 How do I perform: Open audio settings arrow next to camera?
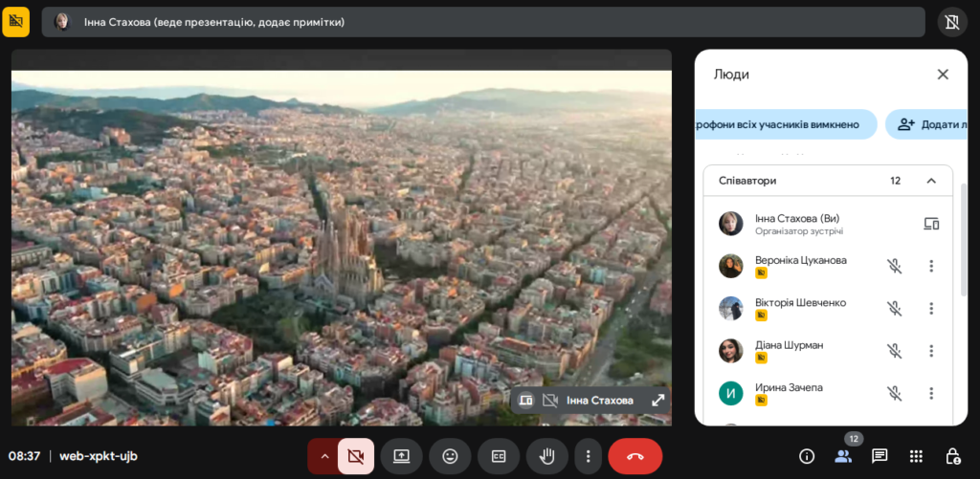(323, 456)
